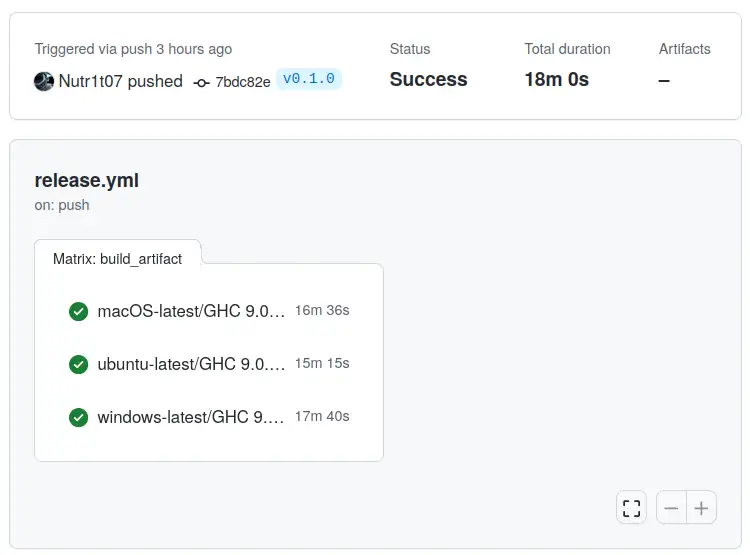Click the commit icon beside 7bdc82e

202,82
